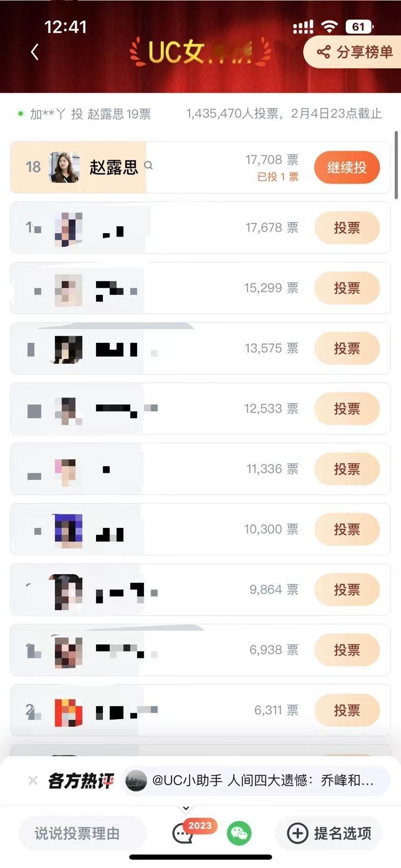Share via the WeChat icon
The width and height of the screenshot is (401, 868).
tap(239, 833)
